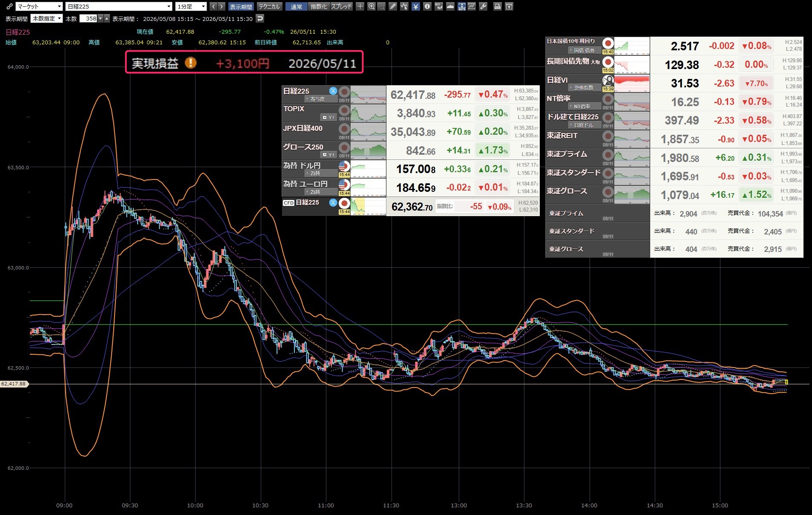Screen dimensions: 812x515
Task: Select the 表示期間 tab
Action: (x=241, y=6)
